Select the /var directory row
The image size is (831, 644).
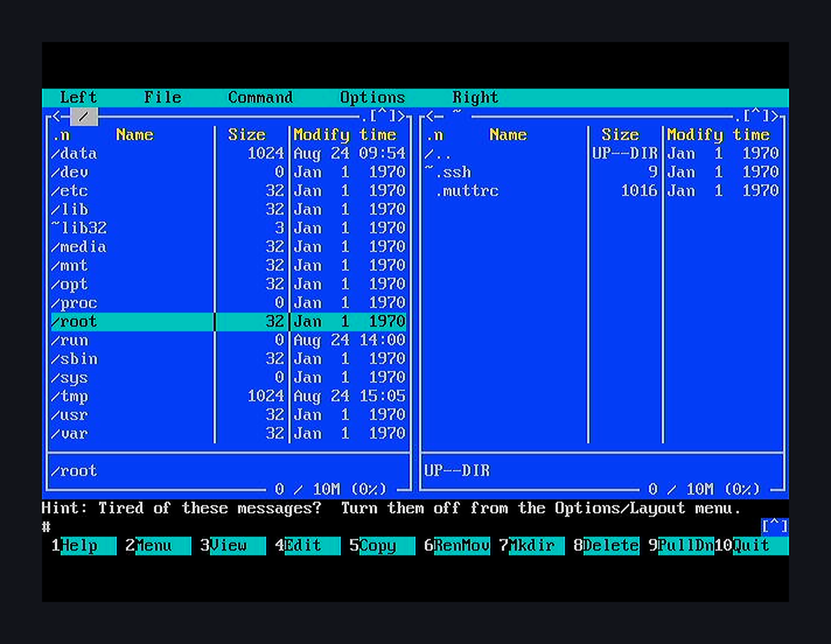point(229,434)
